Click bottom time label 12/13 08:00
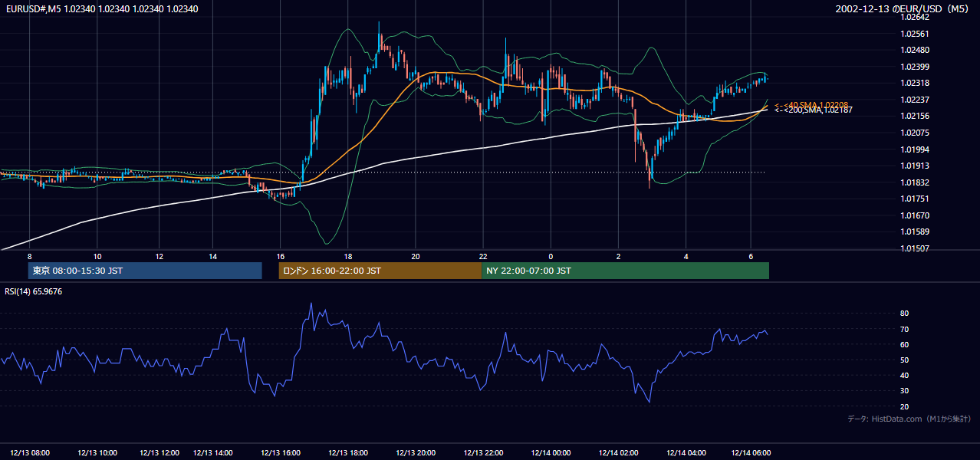This screenshot has width=980, height=460. coord(31,453)
